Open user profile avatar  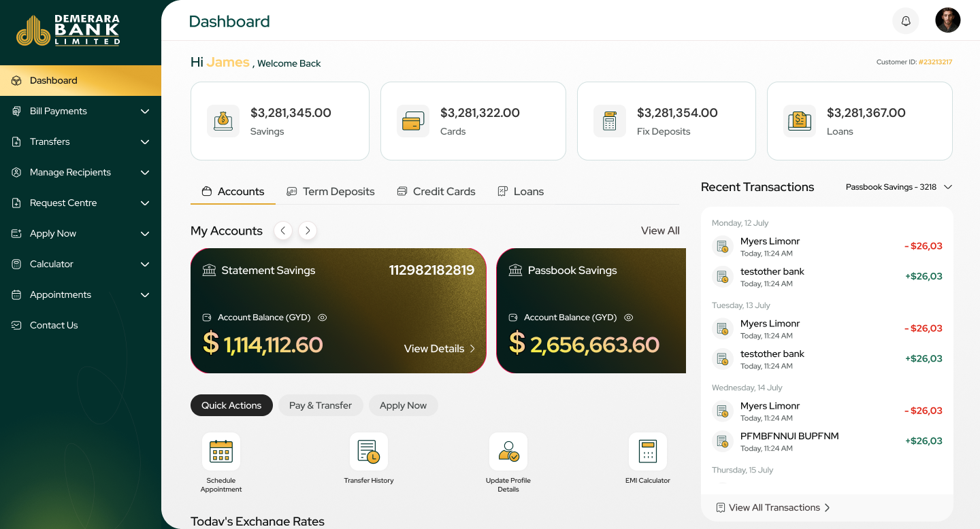pos(948,20)
